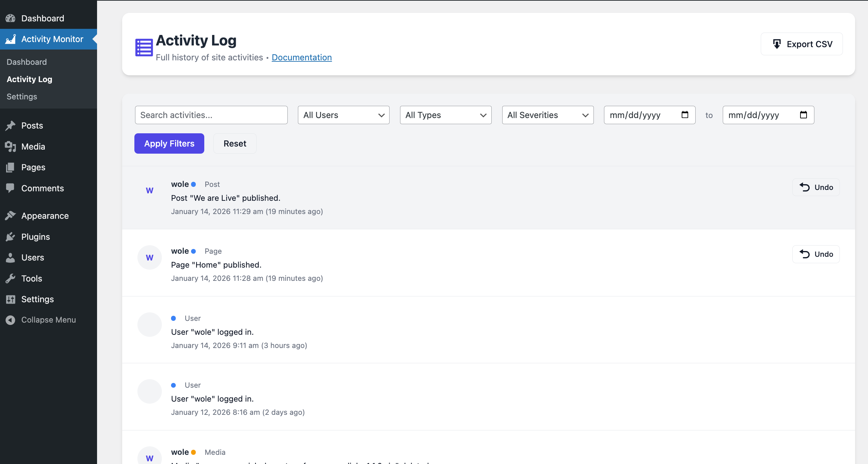Click the Posts pin icon in sidebar
Viewport: 868px width, 464px height.
click(x=11, y=126)
